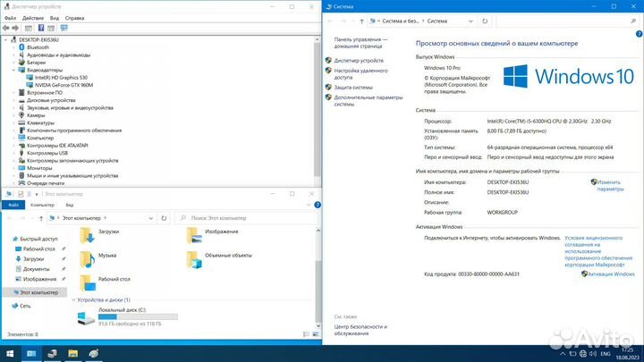Click the scan hardware monitor icon in Device Manager toolbar
The image size is (644, 362).
[x=64, y=28]
